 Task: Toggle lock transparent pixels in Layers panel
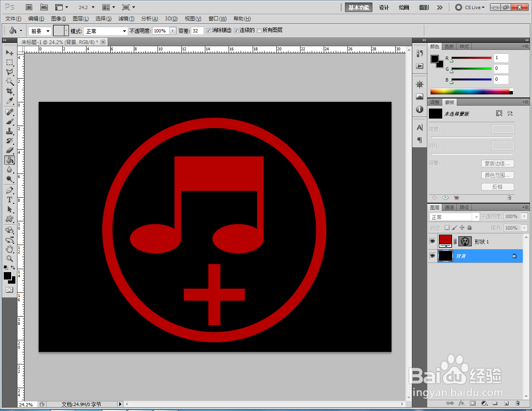447,228
